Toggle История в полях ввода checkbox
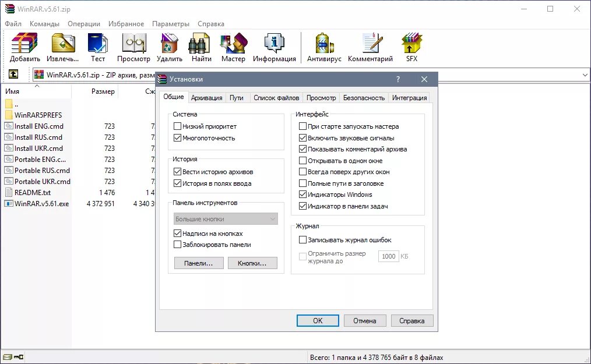 (x=178, y=183)
